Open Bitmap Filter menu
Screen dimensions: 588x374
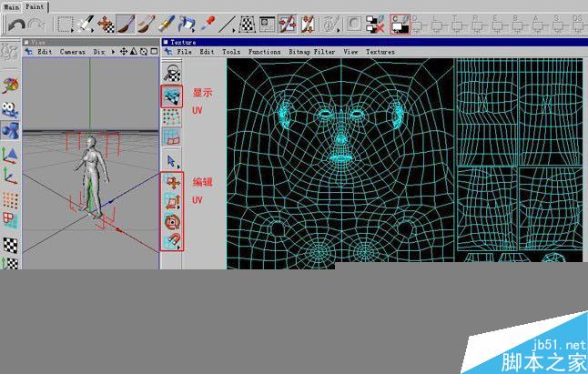312,52
